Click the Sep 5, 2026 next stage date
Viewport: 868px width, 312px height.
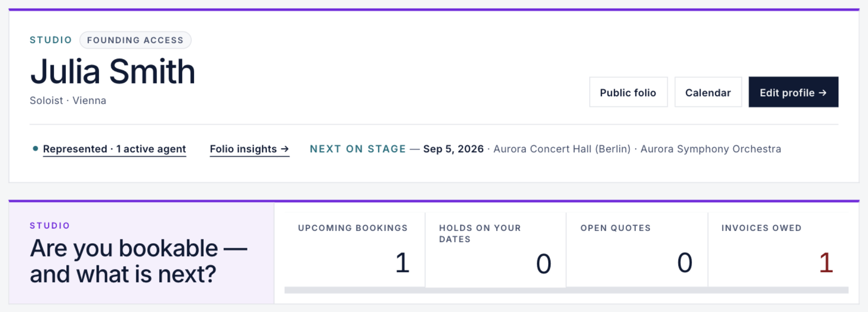453,149
